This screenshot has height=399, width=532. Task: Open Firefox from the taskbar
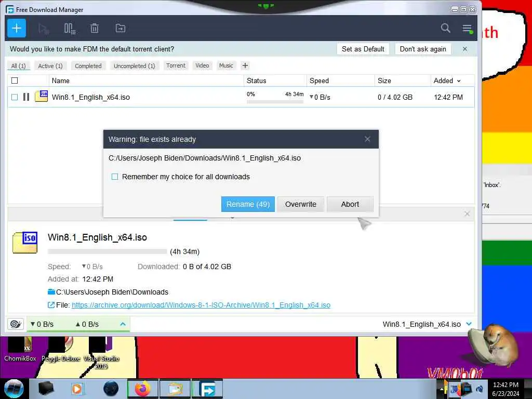pyautogui.click(x=143, y=389)
